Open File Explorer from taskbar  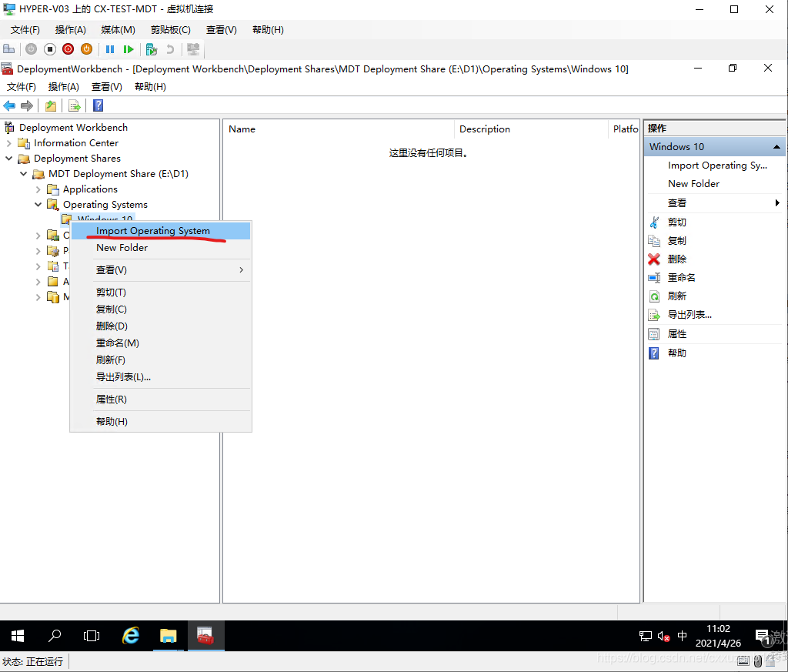tap(169, 636)
